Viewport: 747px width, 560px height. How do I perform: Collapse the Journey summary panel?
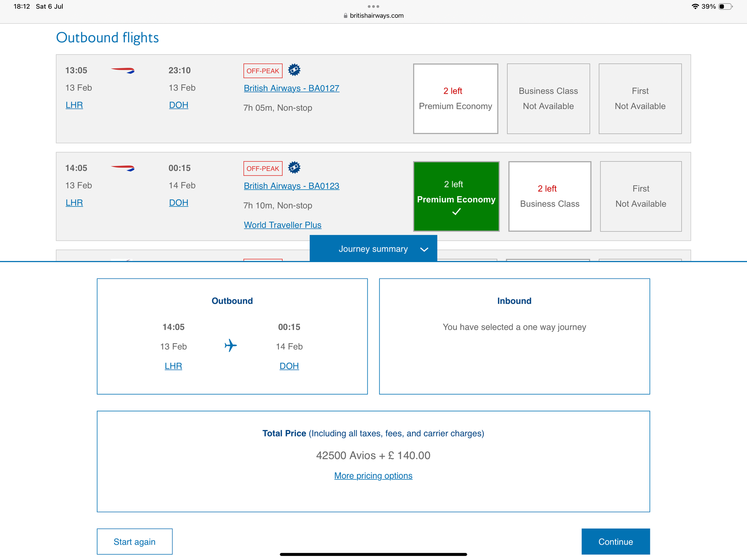(373, 249)
